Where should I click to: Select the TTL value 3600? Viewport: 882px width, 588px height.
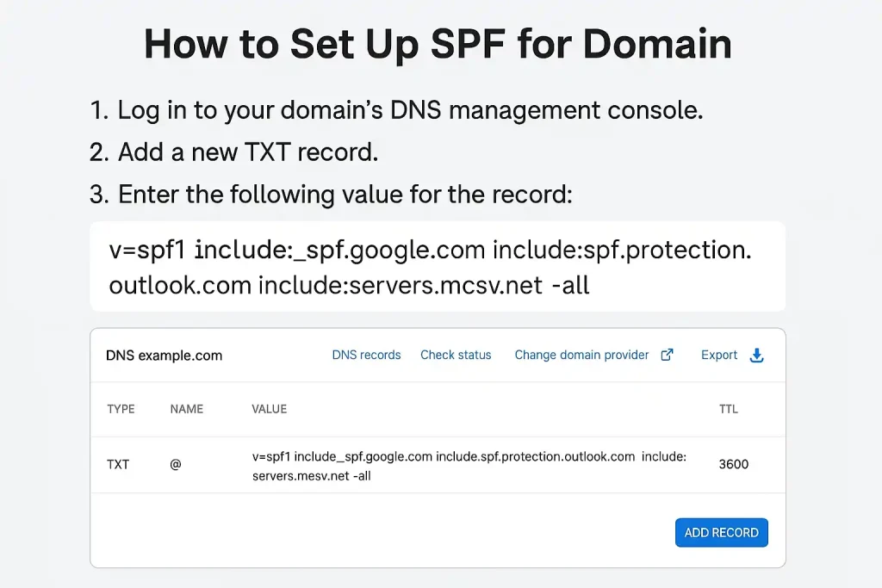tap(733, 464)
